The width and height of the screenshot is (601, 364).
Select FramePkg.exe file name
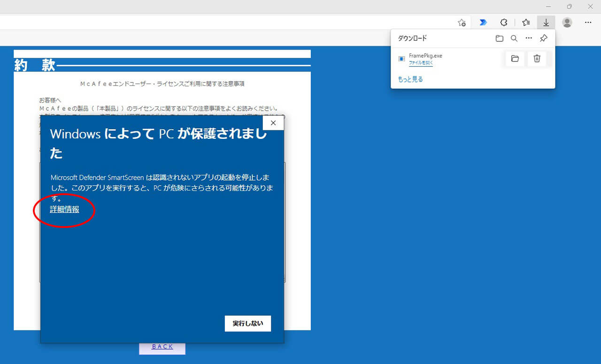[x=425, y=56]
